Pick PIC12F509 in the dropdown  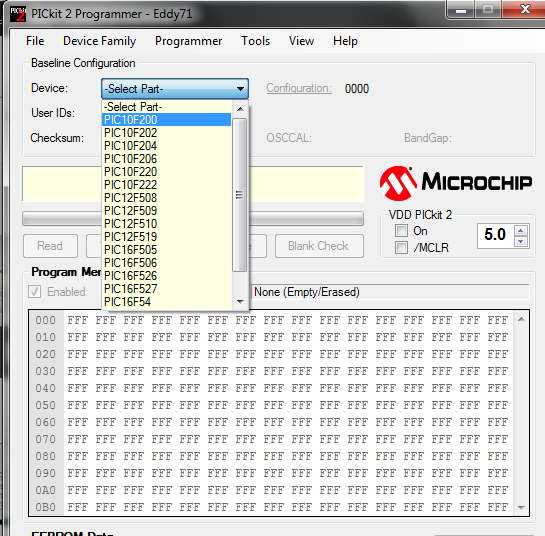[x=166, y=211]
